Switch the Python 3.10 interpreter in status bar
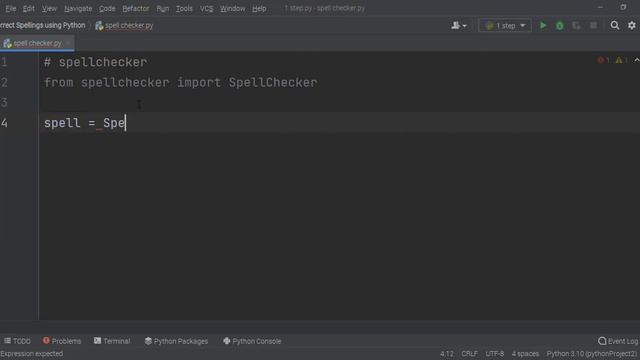Viewport: 640px width, 360px height. [592, 353]
